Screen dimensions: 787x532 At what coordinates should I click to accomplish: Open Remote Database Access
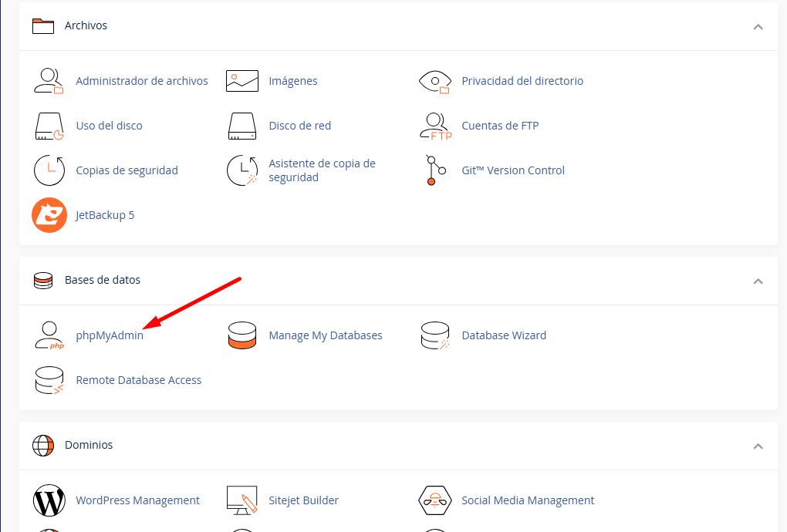pos(138,379)
